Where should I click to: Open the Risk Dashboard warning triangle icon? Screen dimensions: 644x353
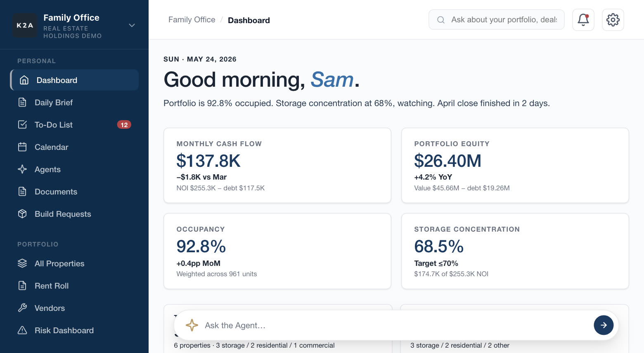click(x=22, y=330)
